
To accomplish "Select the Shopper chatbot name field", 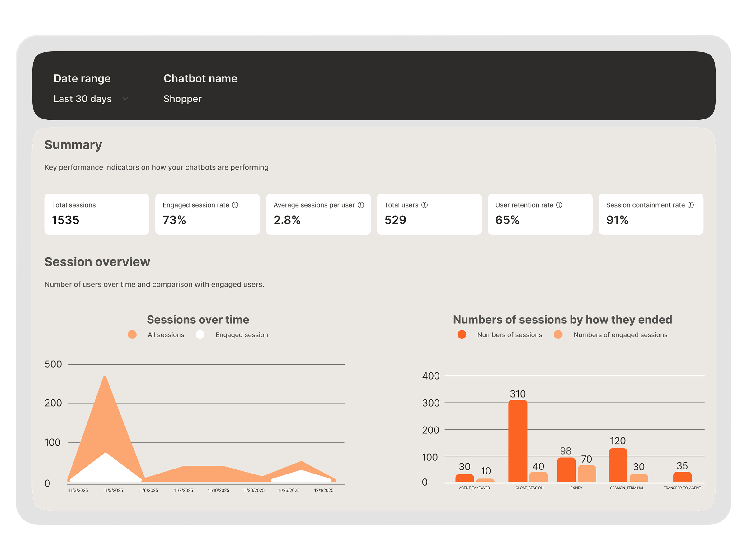I will pos(182,99).
